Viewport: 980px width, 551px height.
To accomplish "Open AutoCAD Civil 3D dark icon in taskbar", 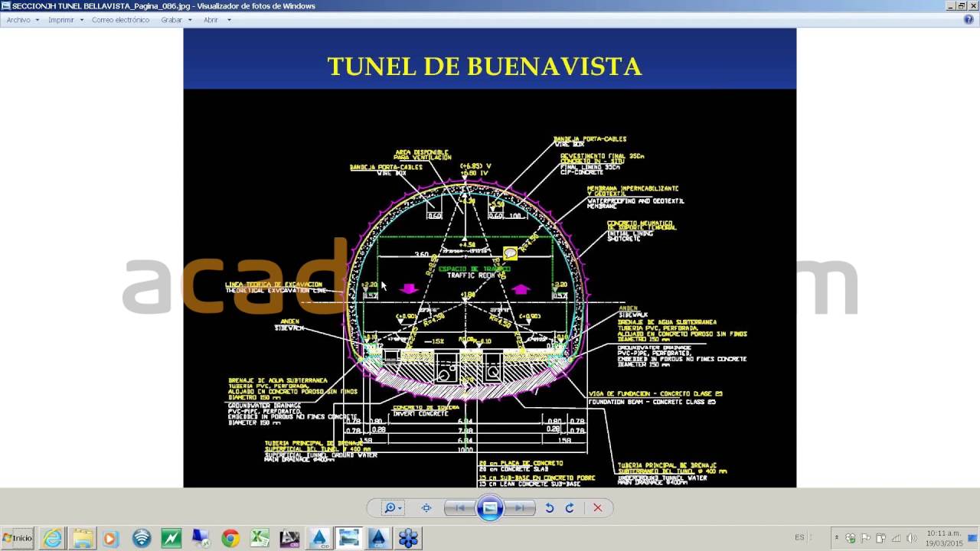I will [x=289, y=538].
